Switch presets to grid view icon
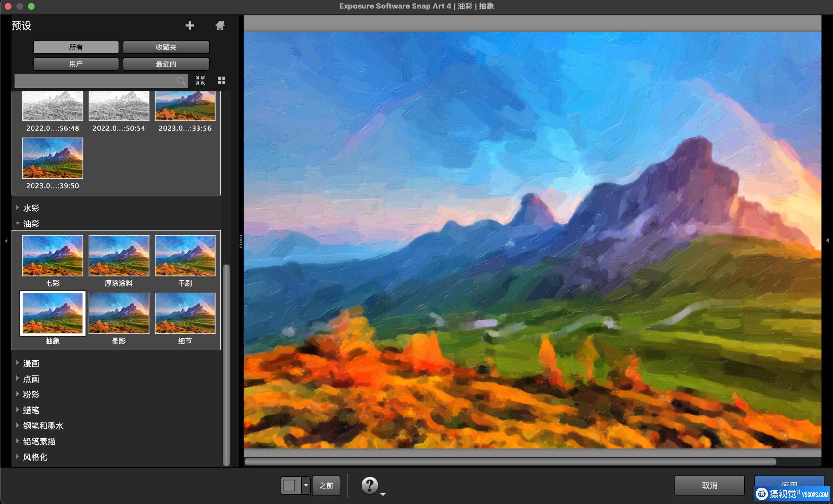Image resolution: width=833 pixels, height=504 pixels. [222, 80]
